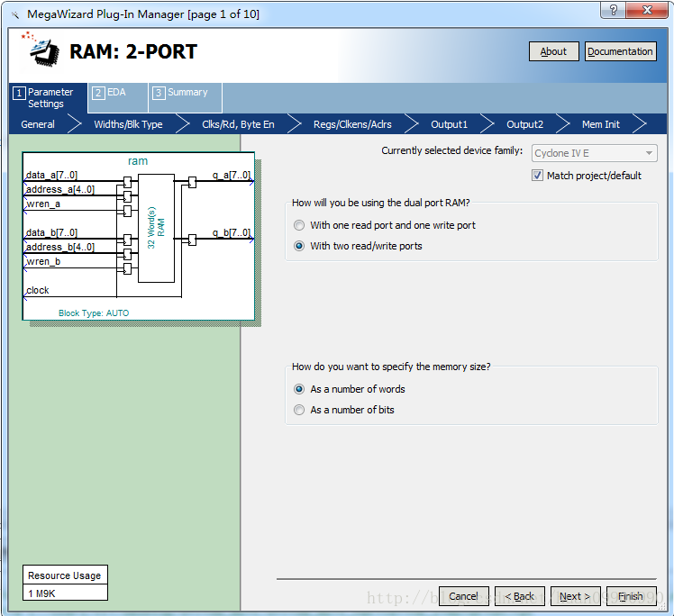Click the q_a[7..0] output label
Viewport: 674px width, 616px height.
232,175
